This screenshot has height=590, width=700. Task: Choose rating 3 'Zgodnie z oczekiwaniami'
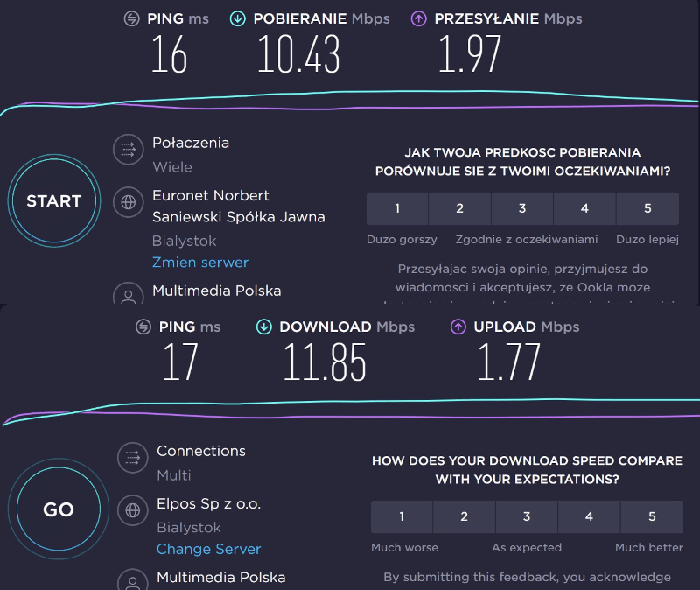(x=521, y=208)
